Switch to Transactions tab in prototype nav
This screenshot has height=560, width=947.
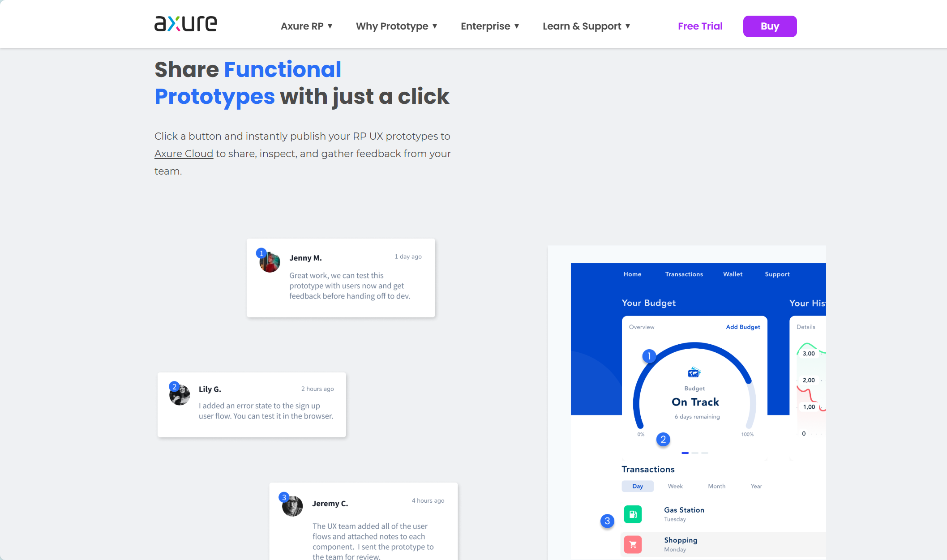coord(684,274)
